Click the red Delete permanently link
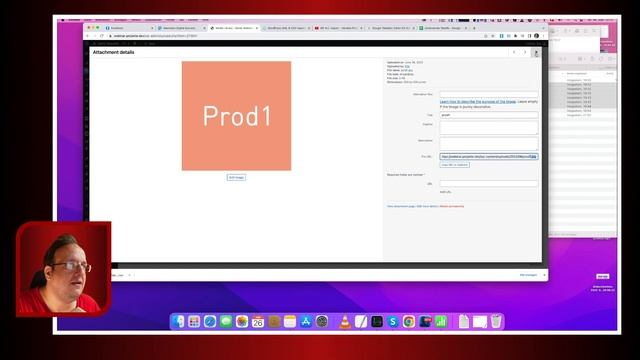Screen dimensions: 640x360 (452, 207)
